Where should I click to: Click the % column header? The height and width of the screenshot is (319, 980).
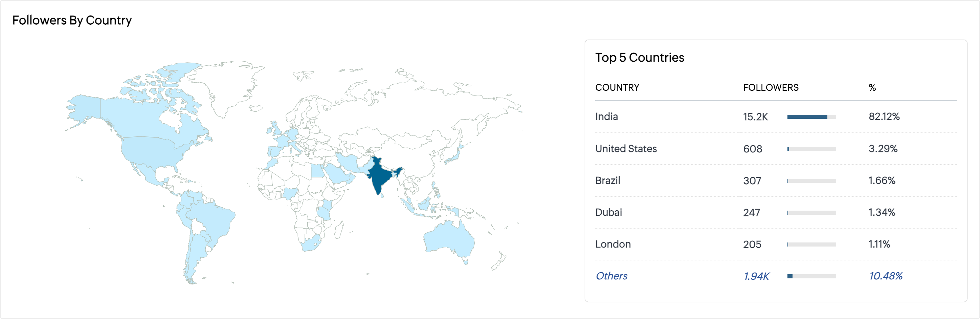click(872, 88)
